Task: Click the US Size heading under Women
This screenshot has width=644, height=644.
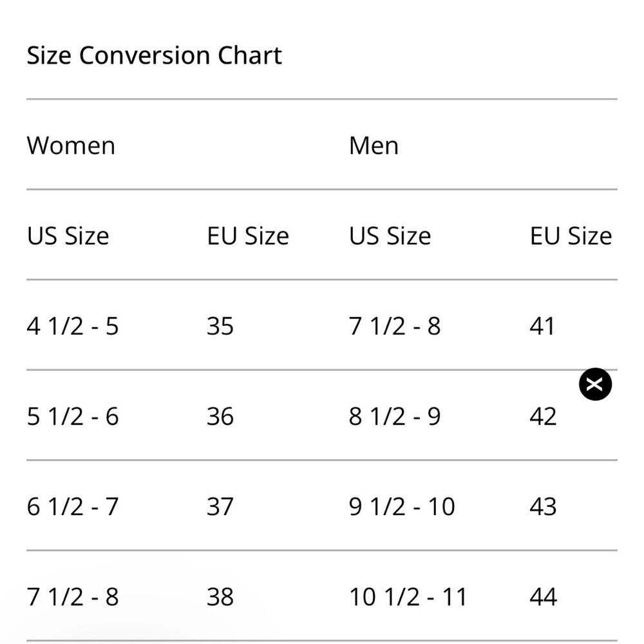Action: 68,236
